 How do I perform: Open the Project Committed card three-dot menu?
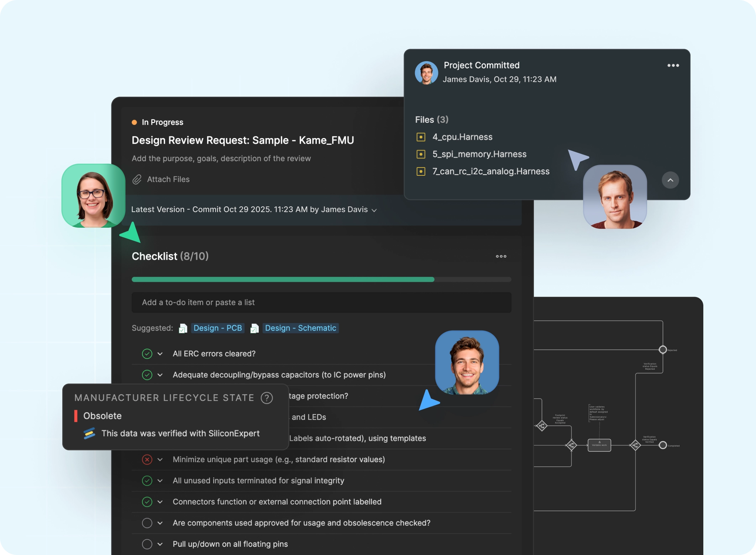pos(673,65)
